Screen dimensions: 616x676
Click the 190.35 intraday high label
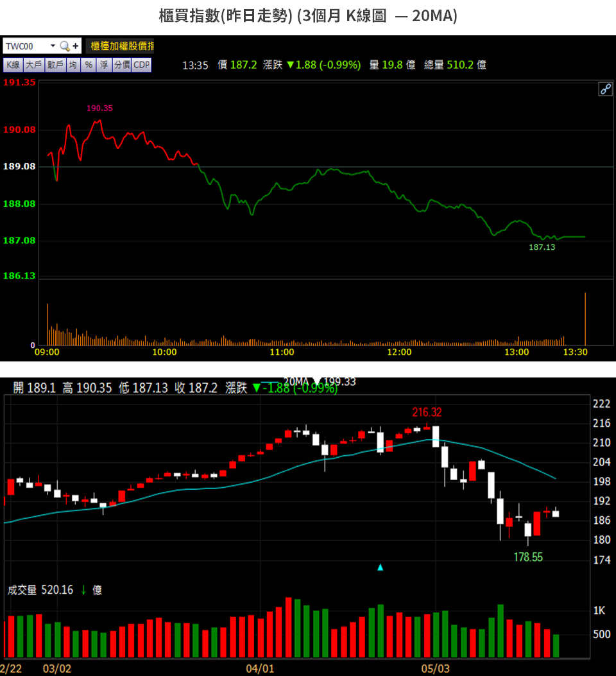(x=99, y=108)
